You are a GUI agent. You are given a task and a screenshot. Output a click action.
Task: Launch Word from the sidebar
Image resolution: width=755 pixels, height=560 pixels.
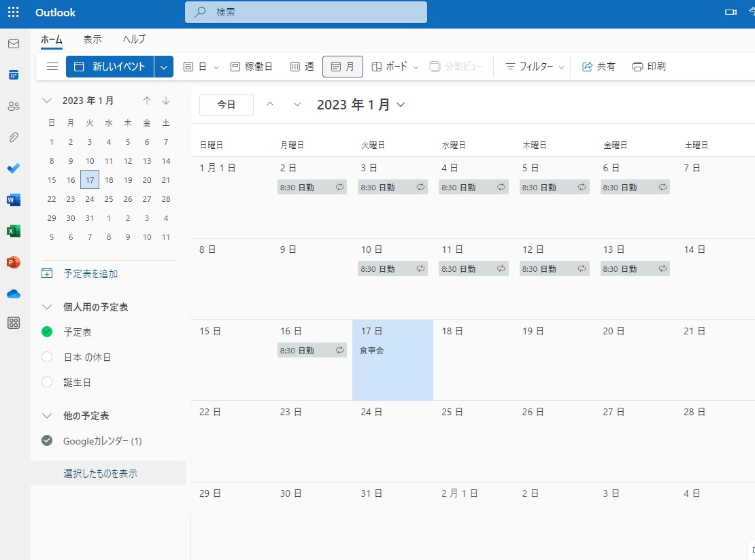[14, 200]
